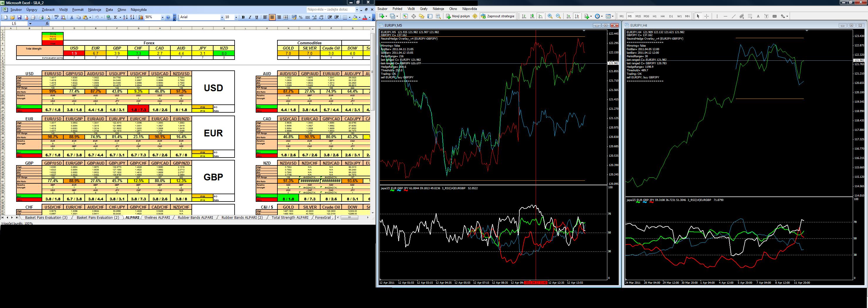
Task: Open the Grafy menu in MetaTrader
Action: [x=423, y=9]
